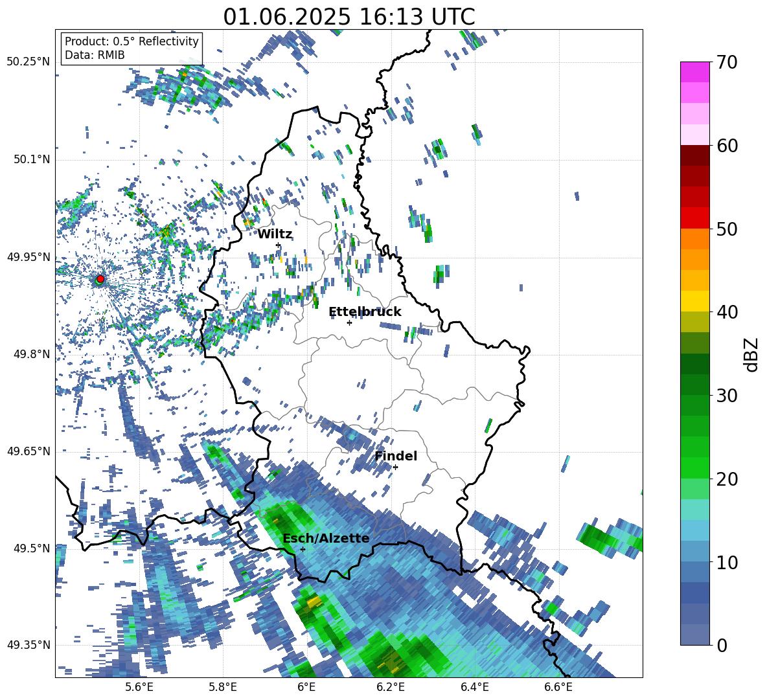Click the 20 dBZ colorbar tick label
Image resolution: width=767 pixels, height=700 pixels.
tap(727, 479)
